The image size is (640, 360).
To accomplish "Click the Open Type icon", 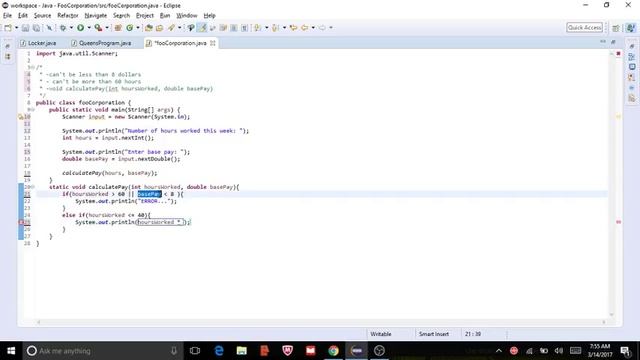I will point(149,28).
